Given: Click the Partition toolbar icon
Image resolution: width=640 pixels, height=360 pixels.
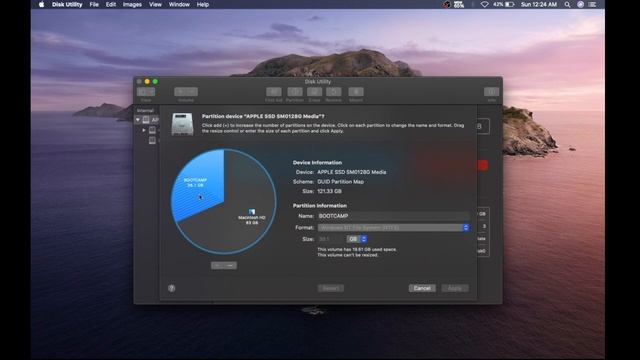Looking at the screenshot, I should [x=295, y=92].
